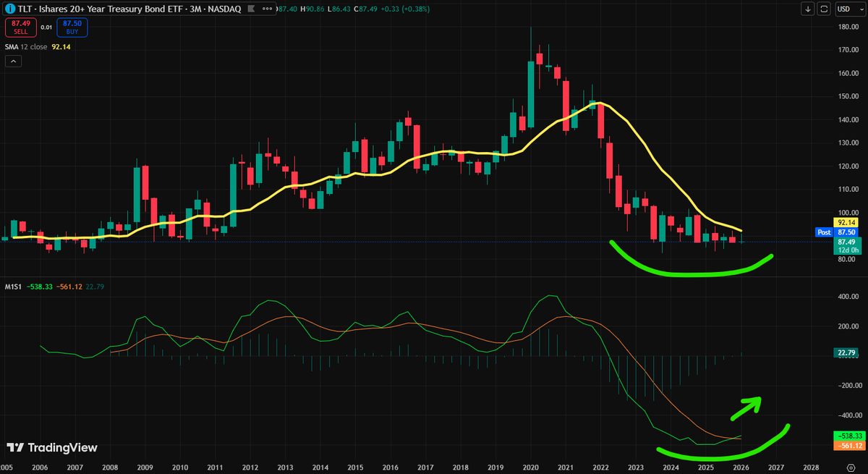
Task: Click the 400.00 level on the indicator axis
Action: click(848, 297)
